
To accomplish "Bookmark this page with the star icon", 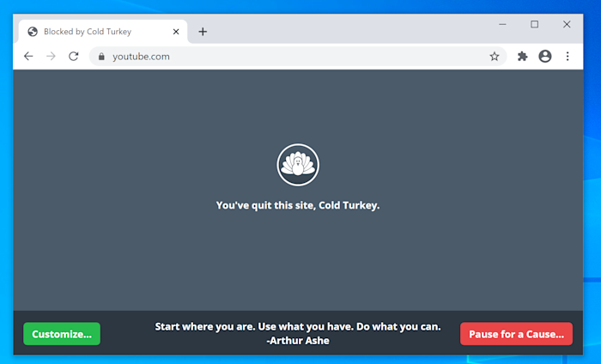I will 495,57.
